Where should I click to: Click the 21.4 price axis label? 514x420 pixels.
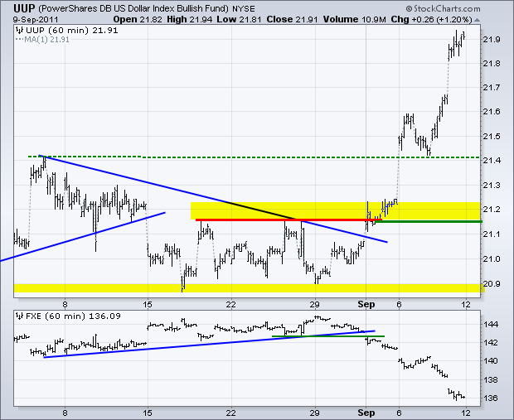pos(492,161)
